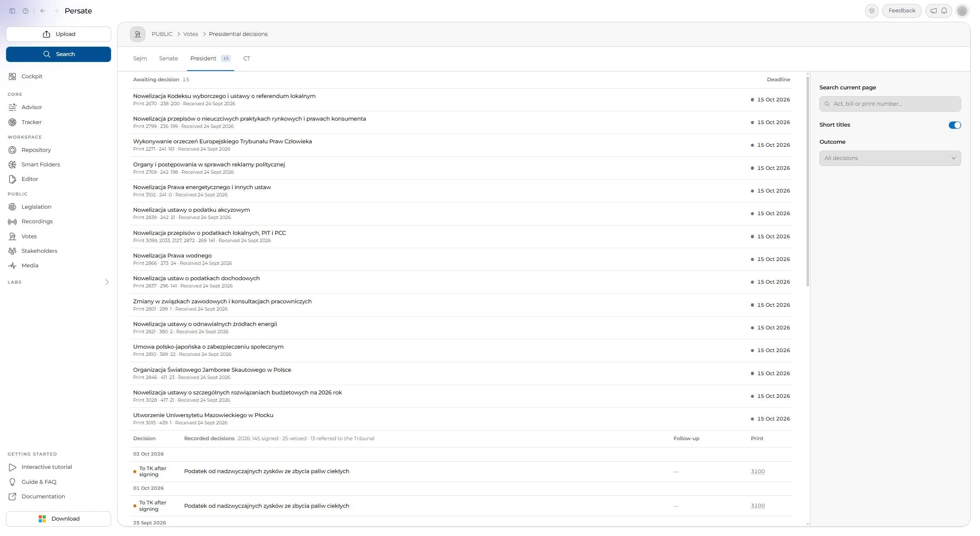Click the votes icon in breadcrumb bar
This screenshot has height=536, width=980.
138,34
